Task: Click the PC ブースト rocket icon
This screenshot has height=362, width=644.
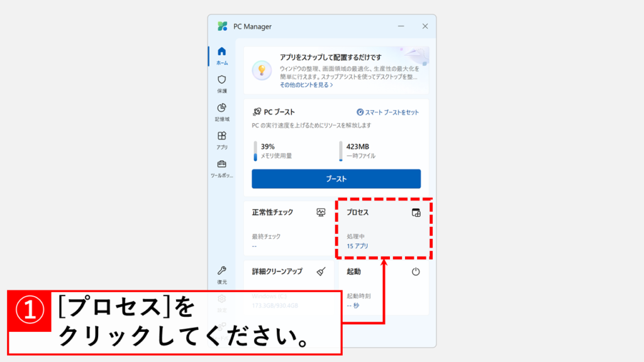Action: click(257, 112)
